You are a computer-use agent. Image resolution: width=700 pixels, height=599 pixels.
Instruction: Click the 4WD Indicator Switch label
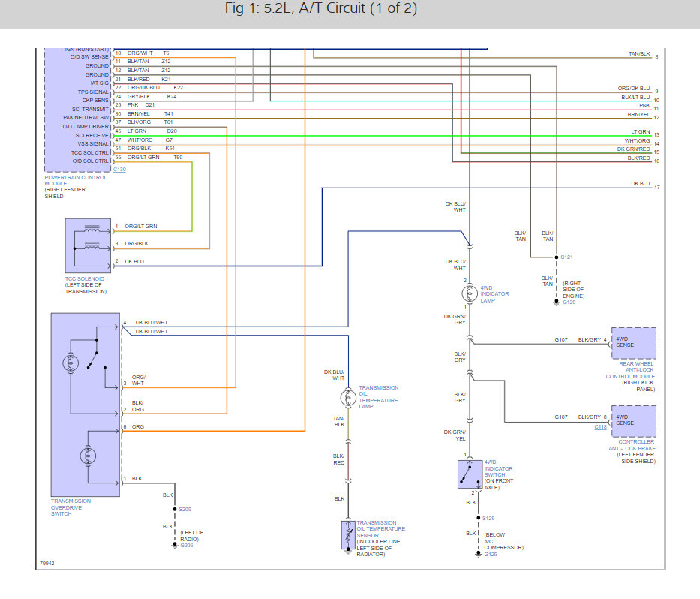(x=499, y=468)
